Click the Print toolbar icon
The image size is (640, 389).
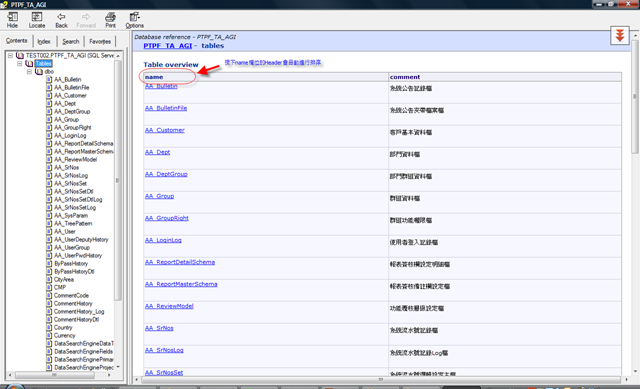(x=110, y=20)
